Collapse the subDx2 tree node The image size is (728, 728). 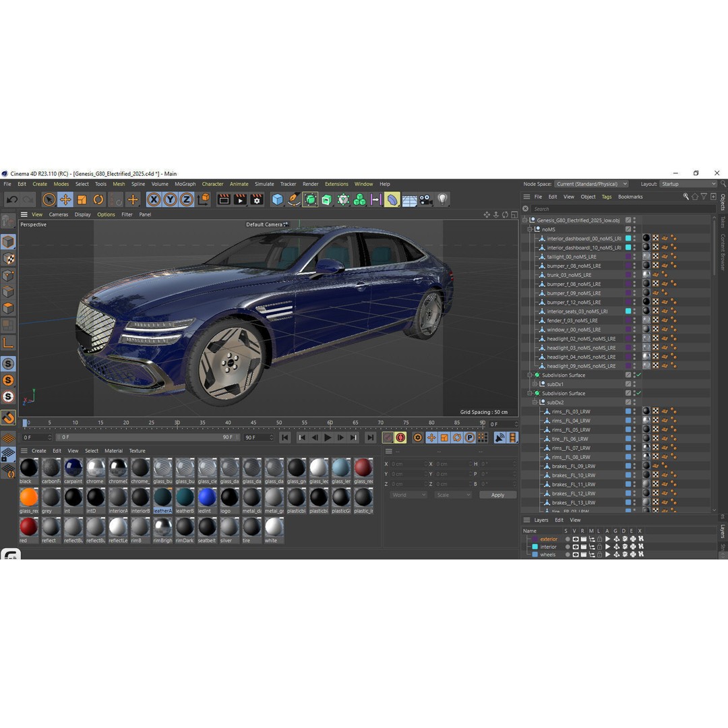click(x=535, y=402)
